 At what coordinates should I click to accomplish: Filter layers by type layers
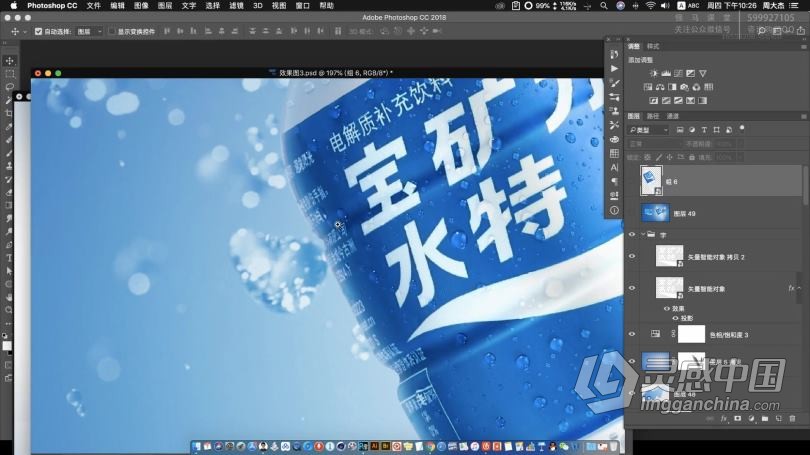pyautogui.click(x=704, y=130)
